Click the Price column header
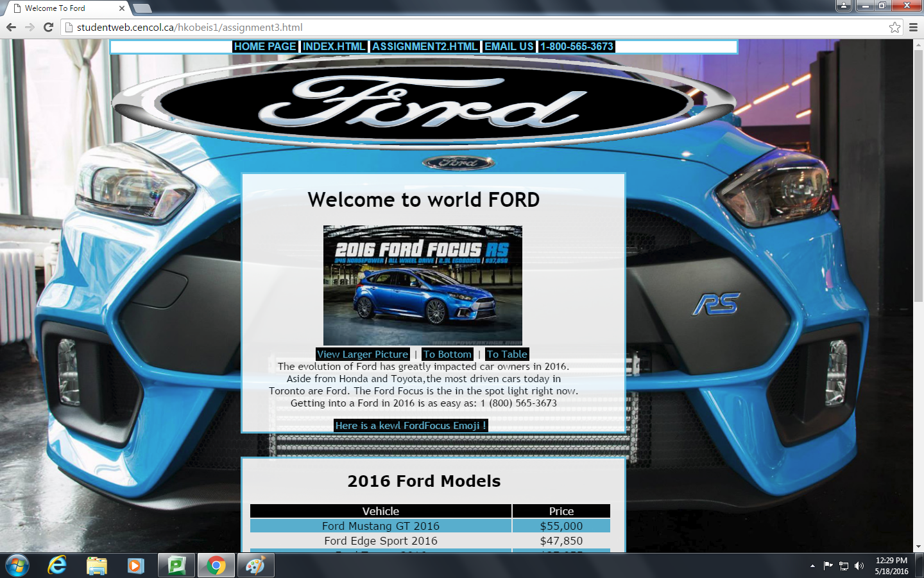This screenshot has width=924, height=578. coord(561,511)
